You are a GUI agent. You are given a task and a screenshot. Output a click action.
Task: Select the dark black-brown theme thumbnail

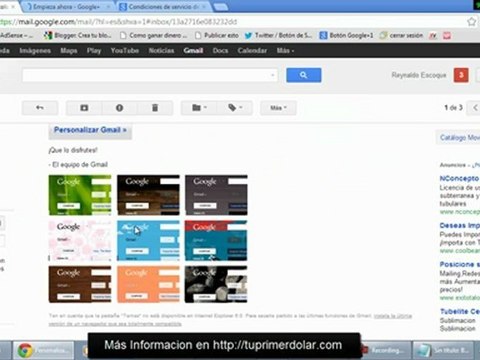coord(148,195)
